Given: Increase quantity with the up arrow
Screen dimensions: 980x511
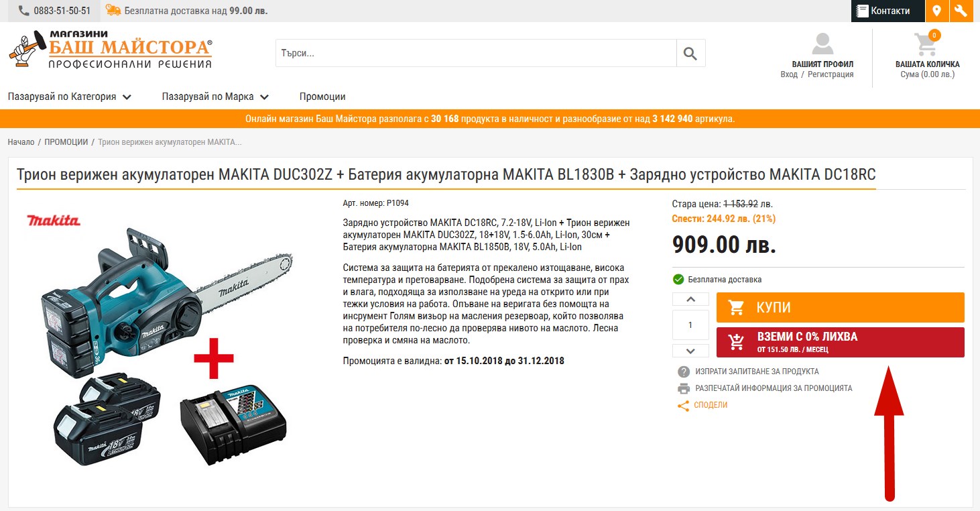Looking at the screenshot, I should (690, 300).
